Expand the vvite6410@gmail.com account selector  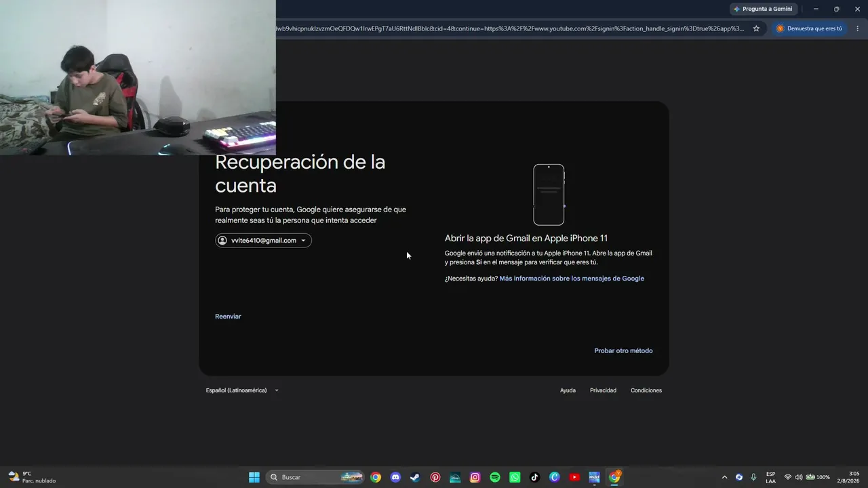[263, 241]
